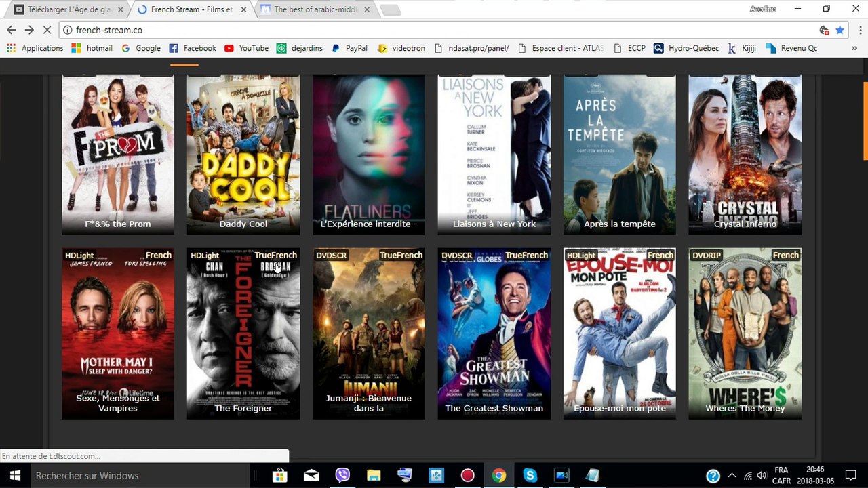
Task: Open the Revenu Qc bookmark
Action: (x=791, y=48)
